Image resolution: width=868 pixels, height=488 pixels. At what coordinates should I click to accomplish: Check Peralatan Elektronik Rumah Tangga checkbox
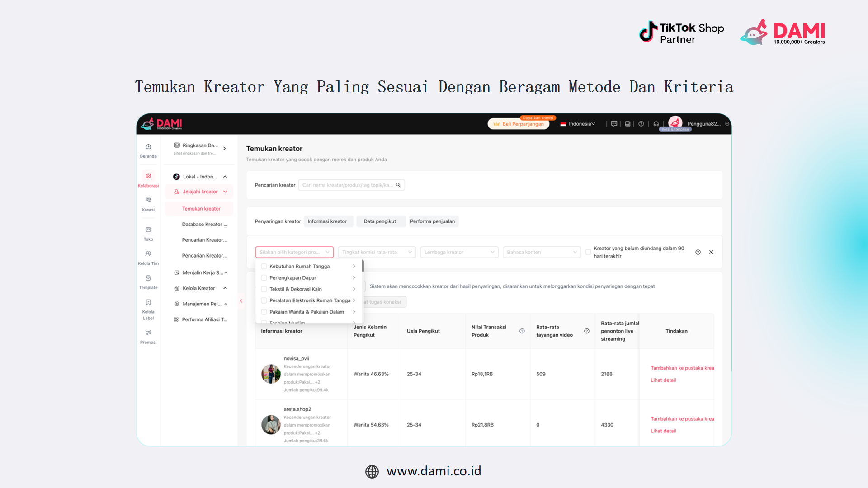coord(264,300)
